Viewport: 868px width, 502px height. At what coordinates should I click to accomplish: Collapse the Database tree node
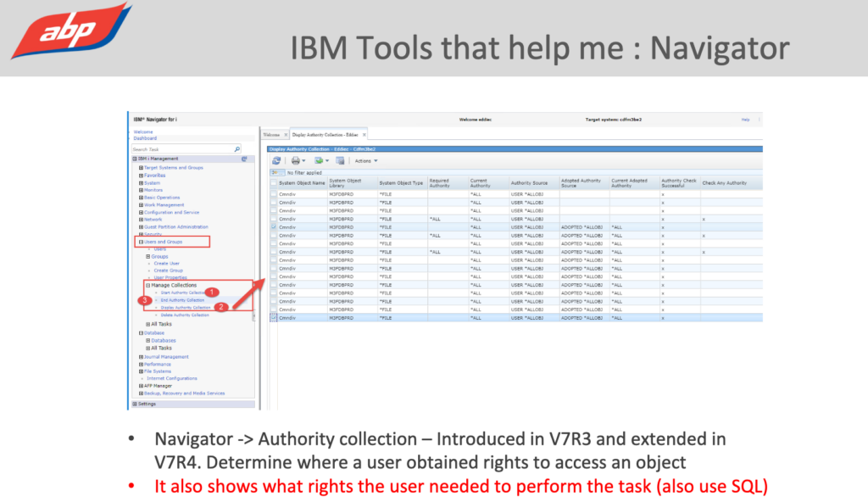[142, 333]
